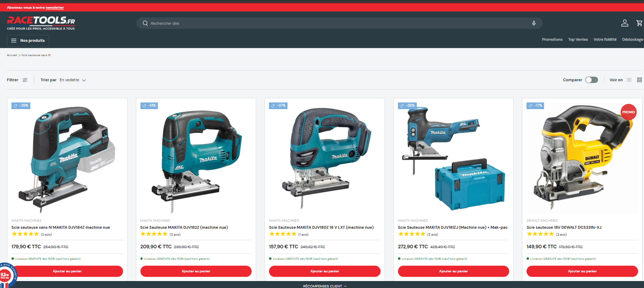This screenshot has width=644, height=288.
Task: Add MAKITA DJV184Z to cart
Action: click(x=67, y=271)
